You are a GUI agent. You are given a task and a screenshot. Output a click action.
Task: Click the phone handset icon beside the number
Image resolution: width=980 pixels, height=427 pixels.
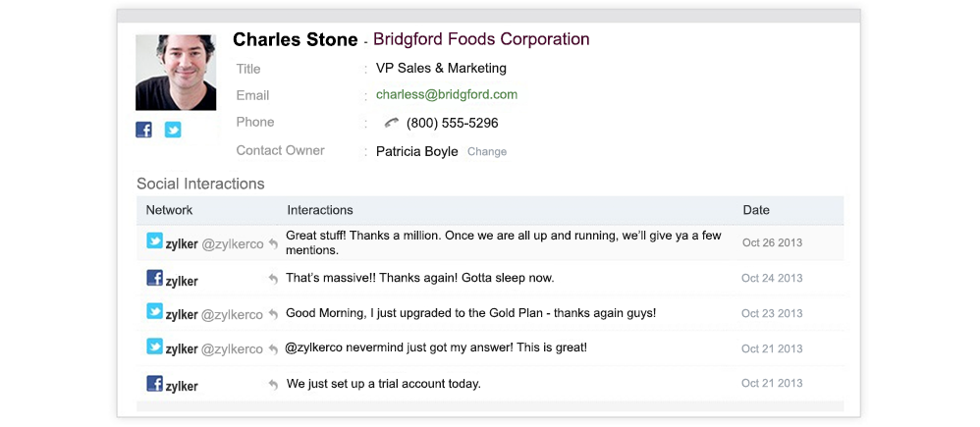tap(392, 123)
